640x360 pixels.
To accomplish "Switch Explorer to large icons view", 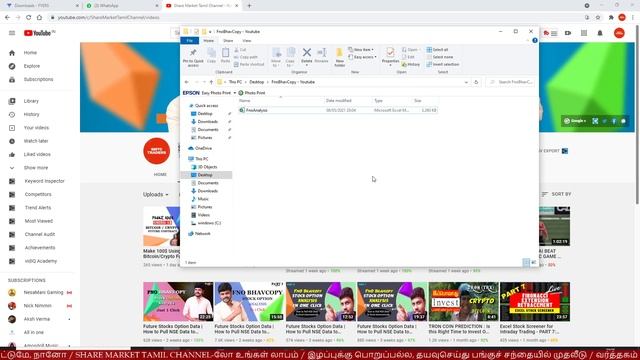I will pyautogui.click(x=533, y=262).
